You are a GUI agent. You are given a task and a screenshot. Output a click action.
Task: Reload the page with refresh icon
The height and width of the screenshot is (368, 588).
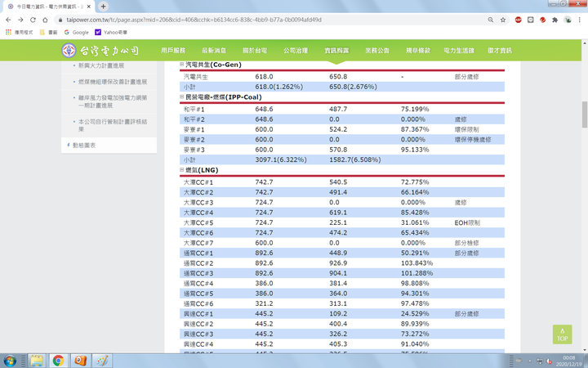click(33, 20)
